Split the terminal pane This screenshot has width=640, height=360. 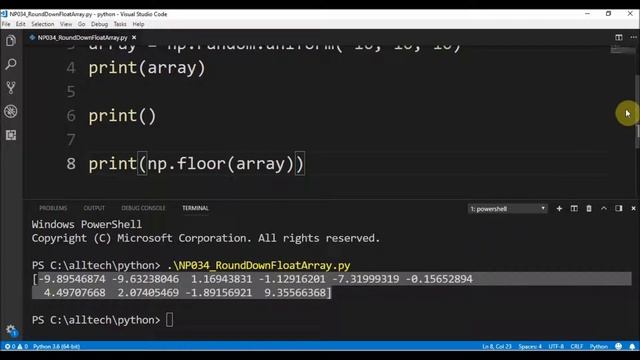[574, 209]
